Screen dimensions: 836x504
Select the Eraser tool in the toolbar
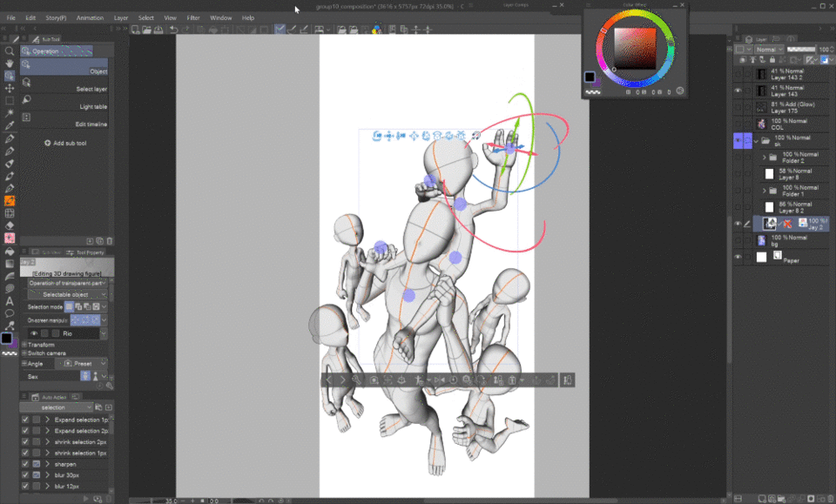pyautogui.click(x=9, y=225)
